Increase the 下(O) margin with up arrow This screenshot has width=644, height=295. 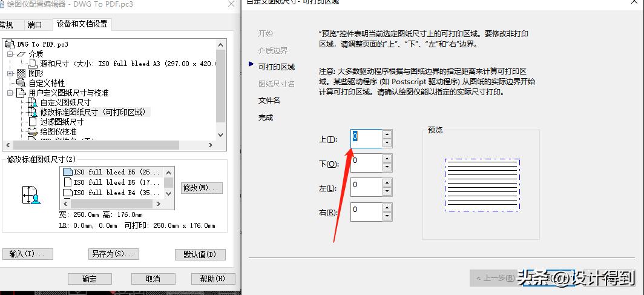pyautogui.click(x=387, y=159)
